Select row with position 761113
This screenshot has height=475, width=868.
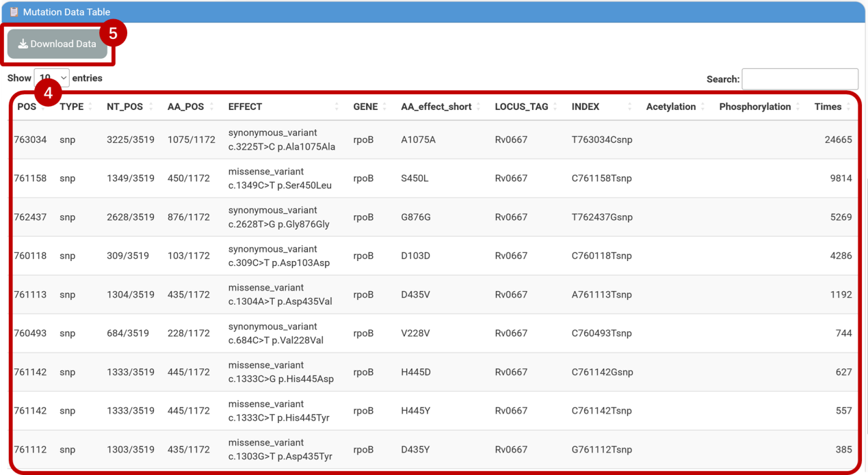(31, 295)
